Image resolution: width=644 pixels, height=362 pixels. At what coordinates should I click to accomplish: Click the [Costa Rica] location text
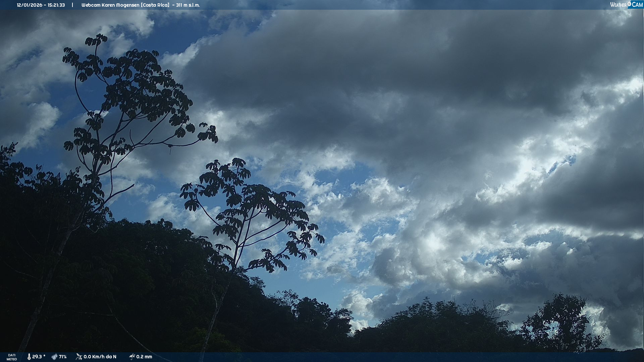pos(155,5)
